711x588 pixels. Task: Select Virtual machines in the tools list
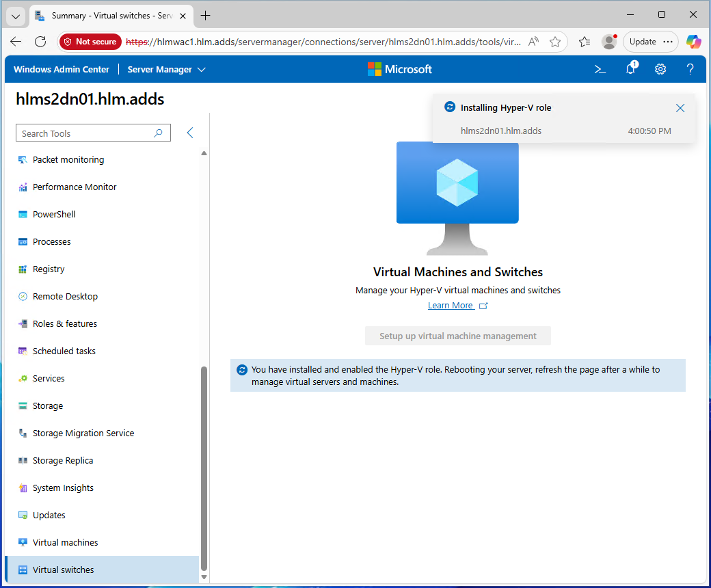coord(65,543)
